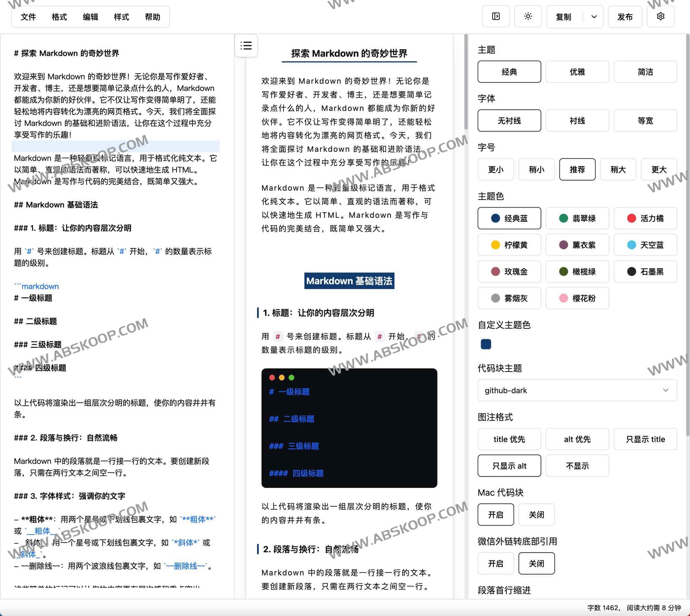
Task: Select 只显示 title caption format
Action: (645, 439)
